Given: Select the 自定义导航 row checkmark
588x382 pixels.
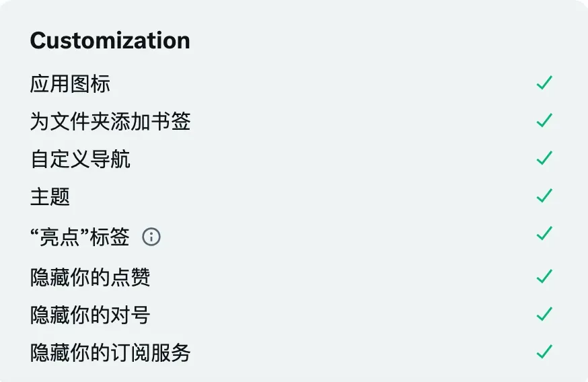Looking at the screenshot, I should [x=544, y=159].
